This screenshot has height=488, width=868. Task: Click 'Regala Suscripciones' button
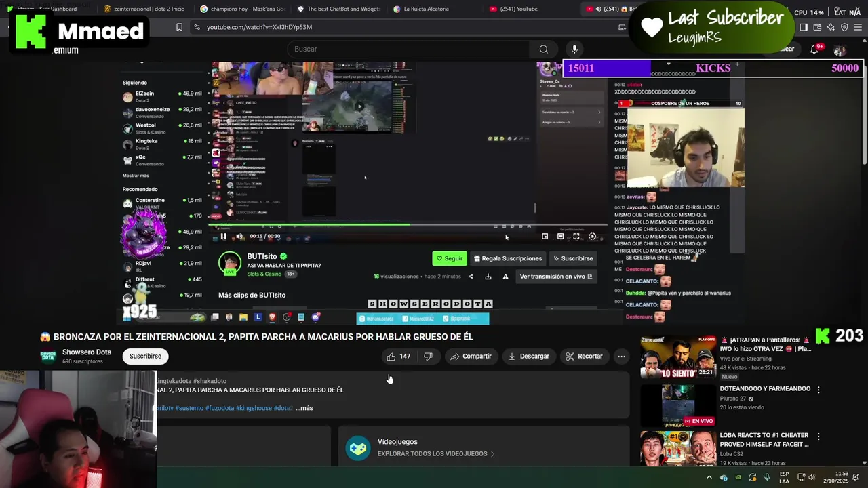click(508, 258)
